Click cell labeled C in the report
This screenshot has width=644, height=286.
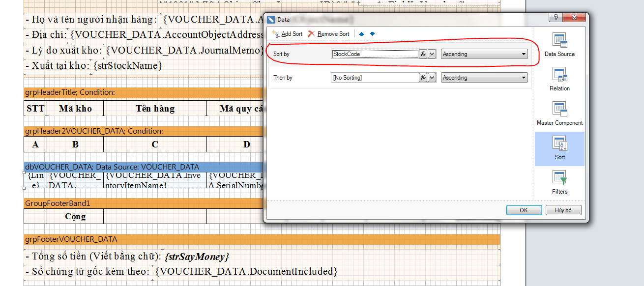click(x=155, y=144)
